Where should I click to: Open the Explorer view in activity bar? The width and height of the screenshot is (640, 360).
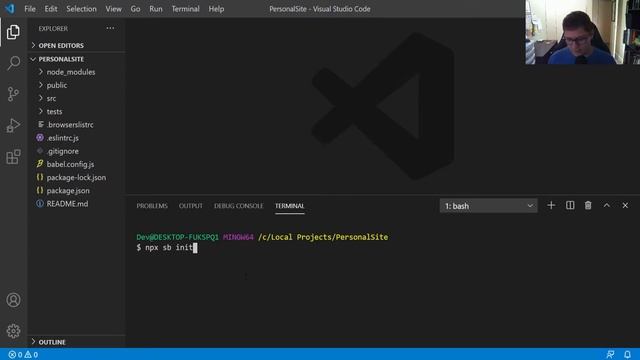(x=13, y=32)
